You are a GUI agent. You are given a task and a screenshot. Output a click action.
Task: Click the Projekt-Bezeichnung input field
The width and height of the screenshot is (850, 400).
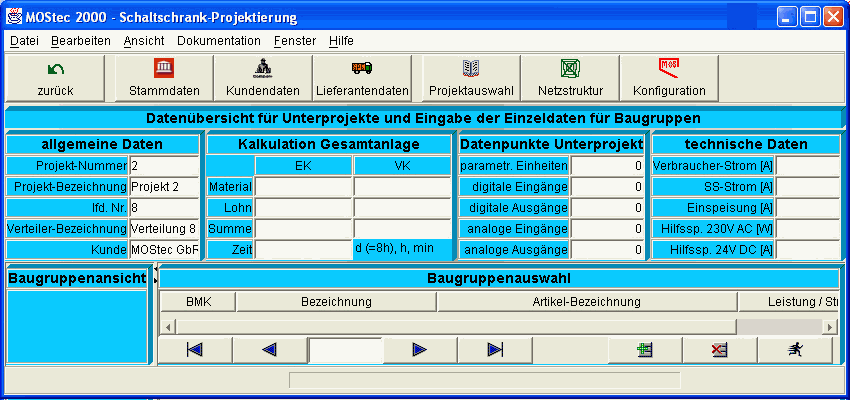point(164,186)
